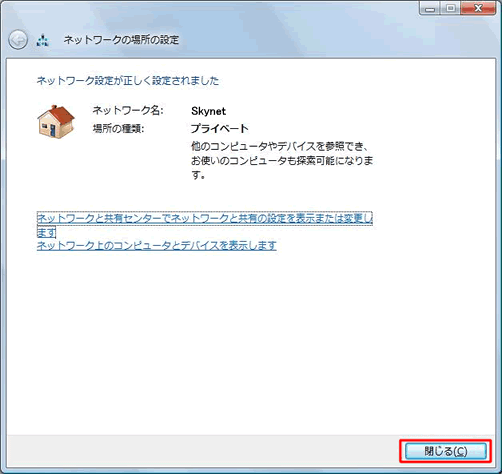Screen dimensions: 502x474
Task: Click the ネットワーク設定が正しく設定されました heading
Action: (128, 80)
